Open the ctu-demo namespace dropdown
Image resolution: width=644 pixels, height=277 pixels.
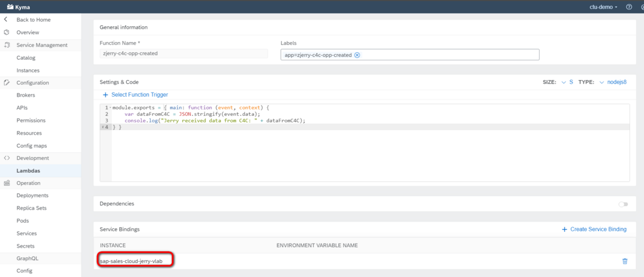coord(604,7)
